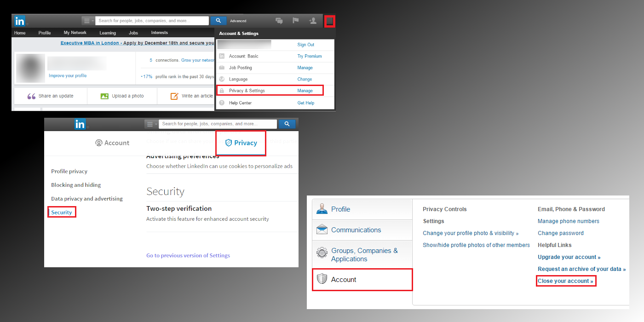
Task: Click the Language globe icon
Action: click(222, 79)
